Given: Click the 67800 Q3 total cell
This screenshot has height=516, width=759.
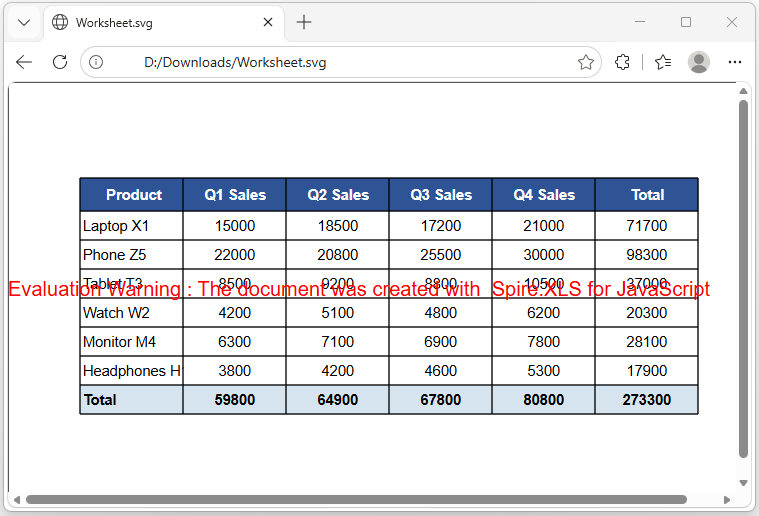Looking at the screenshot, I should coord(441,400).
